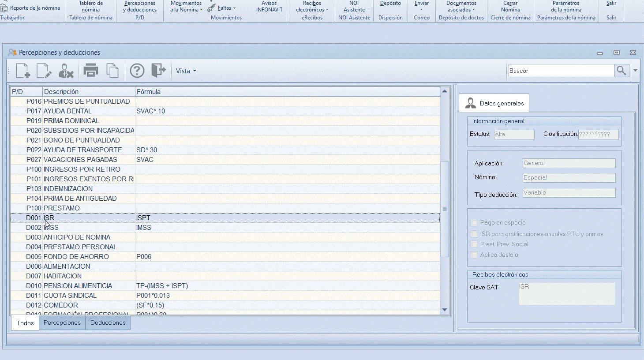Switch to the Deducciones tab
Viewport: 644px width, 360px height.
108,323
